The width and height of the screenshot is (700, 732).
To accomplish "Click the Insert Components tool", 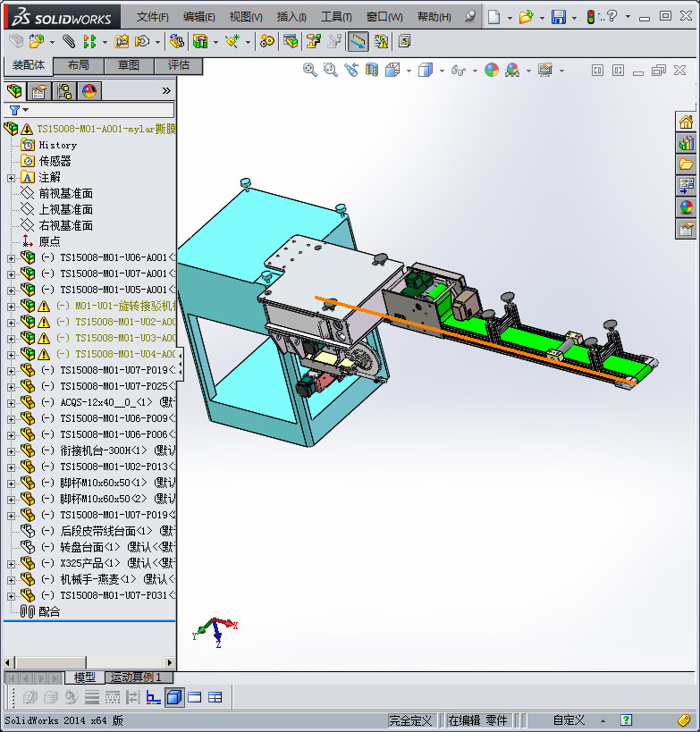I will point(37,41).
